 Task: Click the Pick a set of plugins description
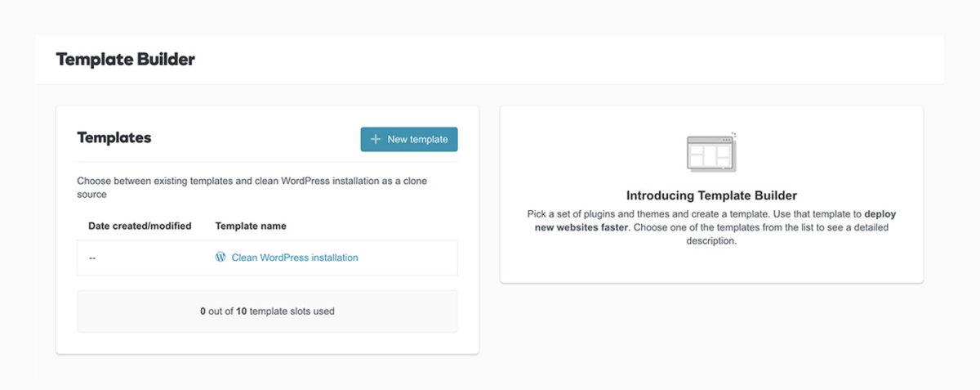[x=711, y=227]
